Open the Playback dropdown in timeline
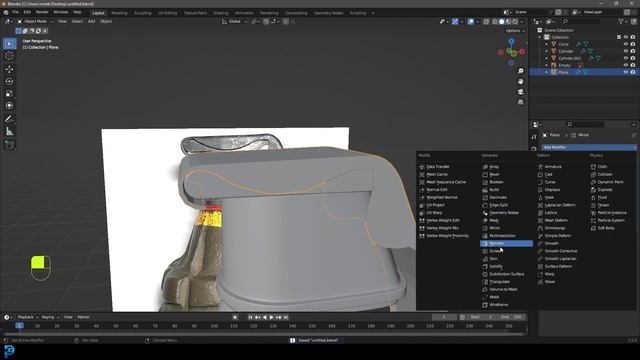The width and height of the screenshot is (640, 360). click(x=27, y=317)
